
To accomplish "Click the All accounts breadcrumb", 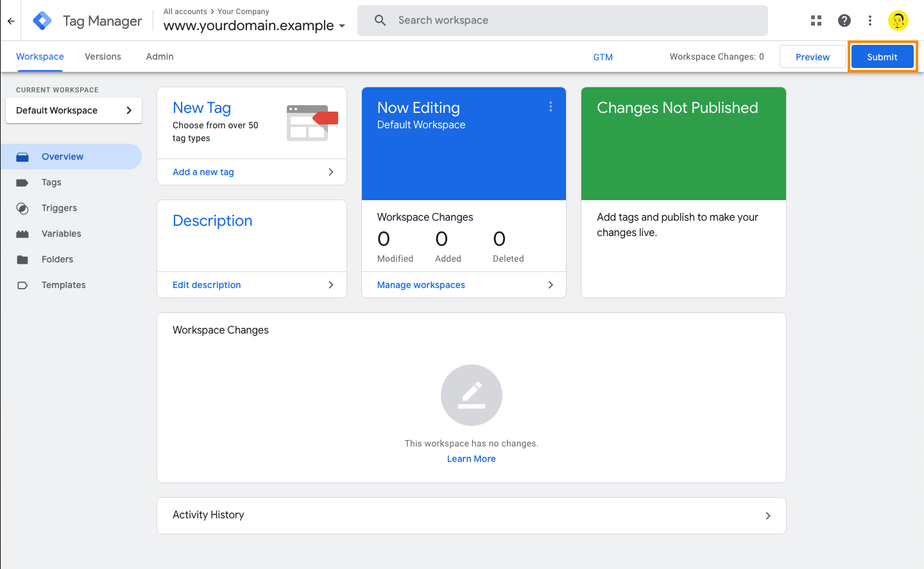I will click(185, 12).
